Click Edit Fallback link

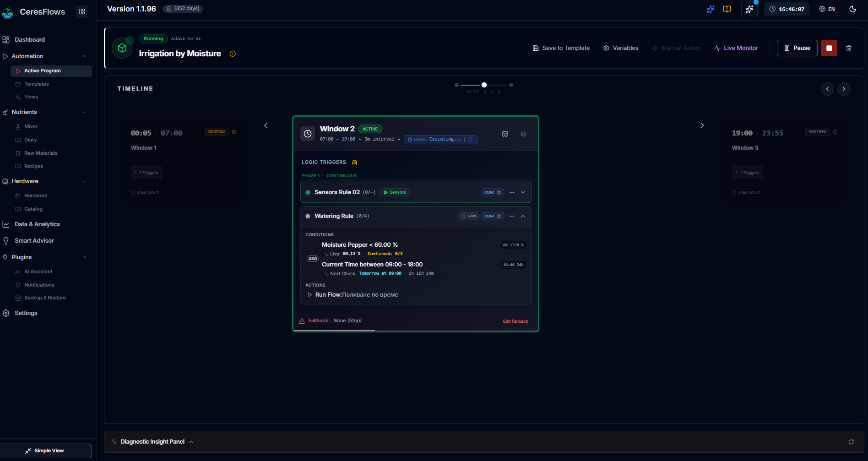click(515, 321)
